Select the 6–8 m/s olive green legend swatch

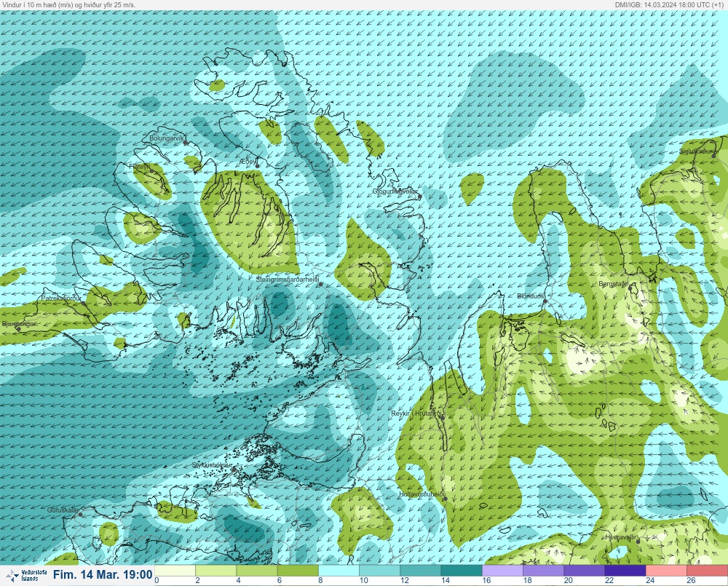[x=298, y=570]
